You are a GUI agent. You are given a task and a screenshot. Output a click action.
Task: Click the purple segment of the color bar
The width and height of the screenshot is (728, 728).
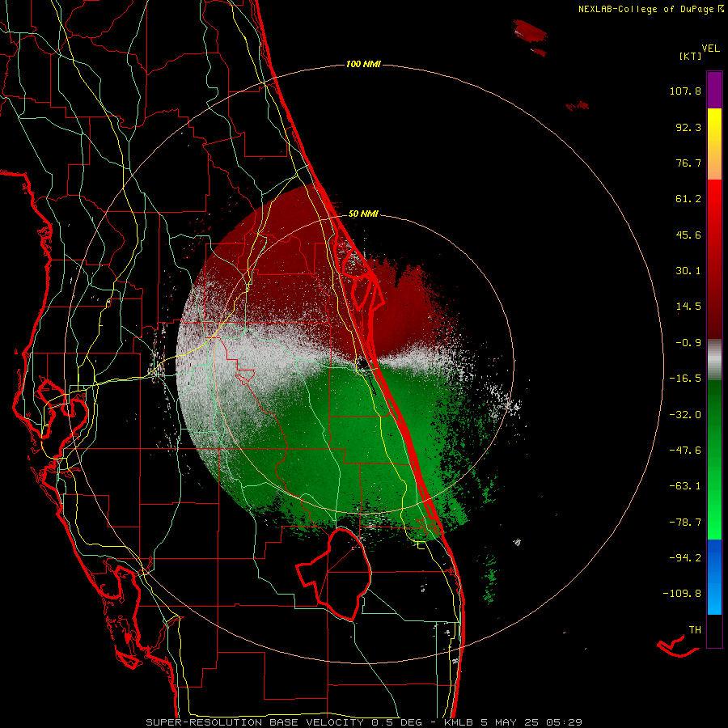click(x=714, y=90)
